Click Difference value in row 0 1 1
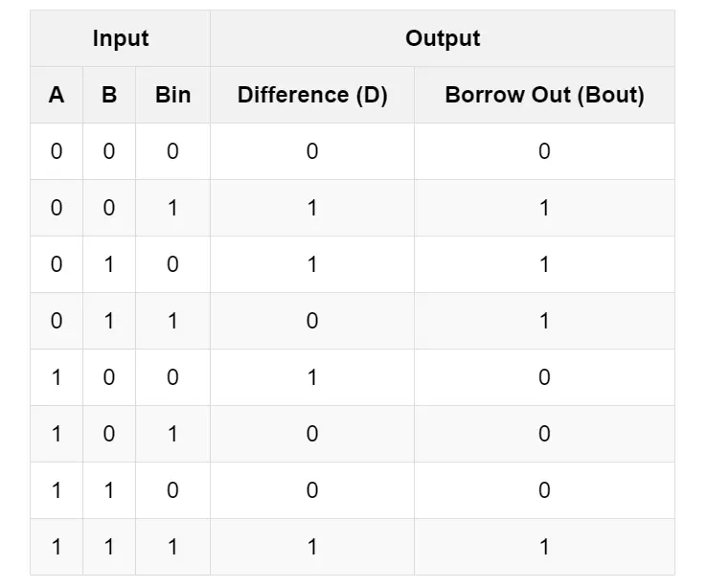The width and height of the screenshot is (707, 588). (312, 321)
